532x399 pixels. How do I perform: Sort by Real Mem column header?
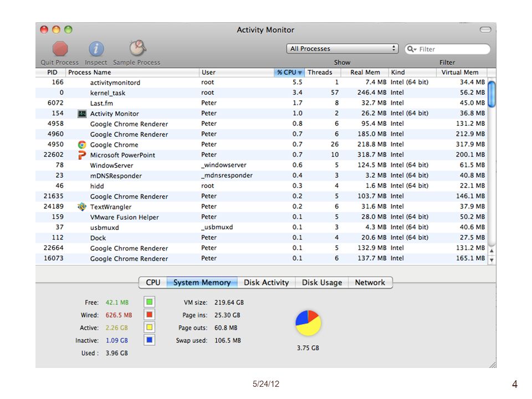[365, 72]
